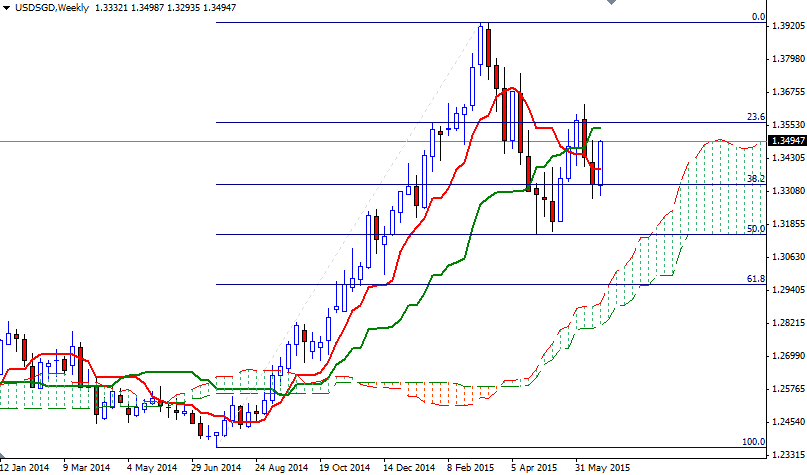Click the 1.28215 price scale value
807x475 pixels.
[788, 323]
